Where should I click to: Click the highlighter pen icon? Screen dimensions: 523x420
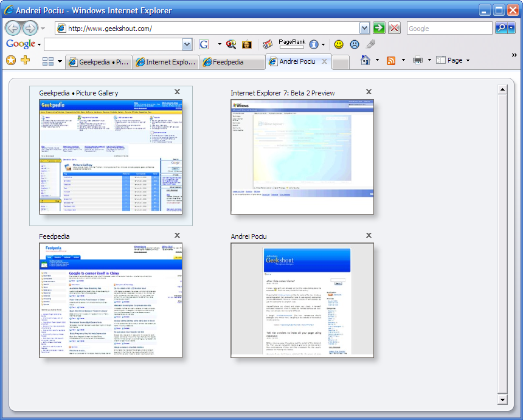pos(370,44)
